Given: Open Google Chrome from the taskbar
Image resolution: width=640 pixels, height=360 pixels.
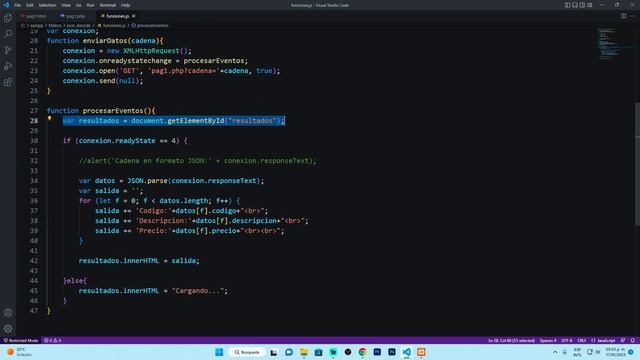Looking at the screenshot, I should point(362,352).
